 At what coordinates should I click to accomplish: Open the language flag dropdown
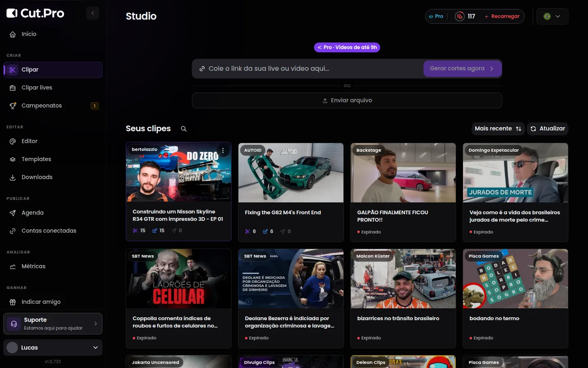tap(552, 16)
